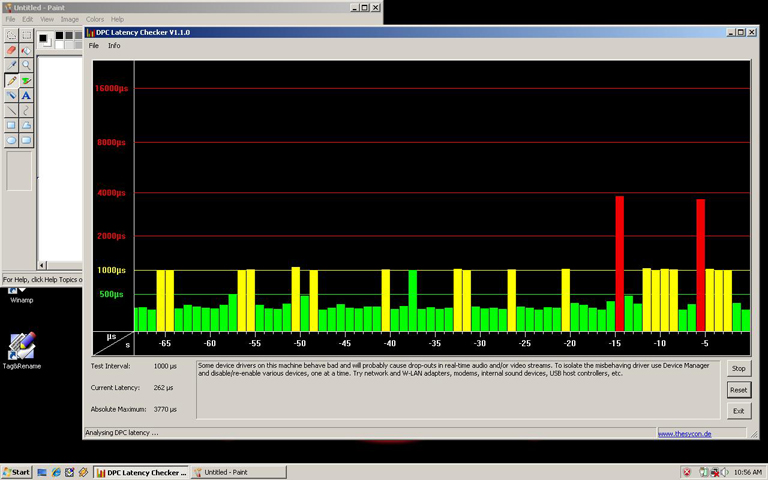Choose the Curve tool in Paint

(x=26, y=110)
